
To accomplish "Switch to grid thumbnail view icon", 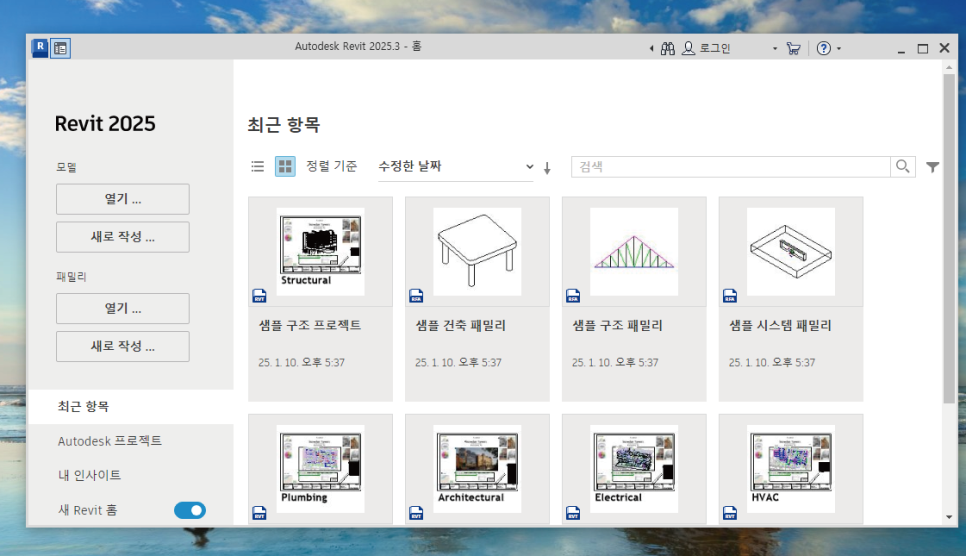I will (x=285, y=166).
